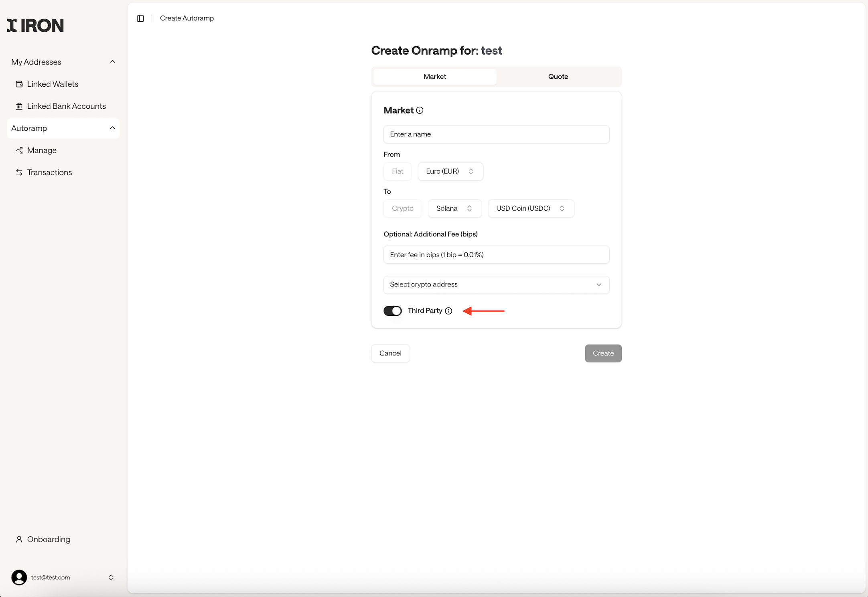
Task: Go to Autoramp Manage page
Action: [42, 150]
